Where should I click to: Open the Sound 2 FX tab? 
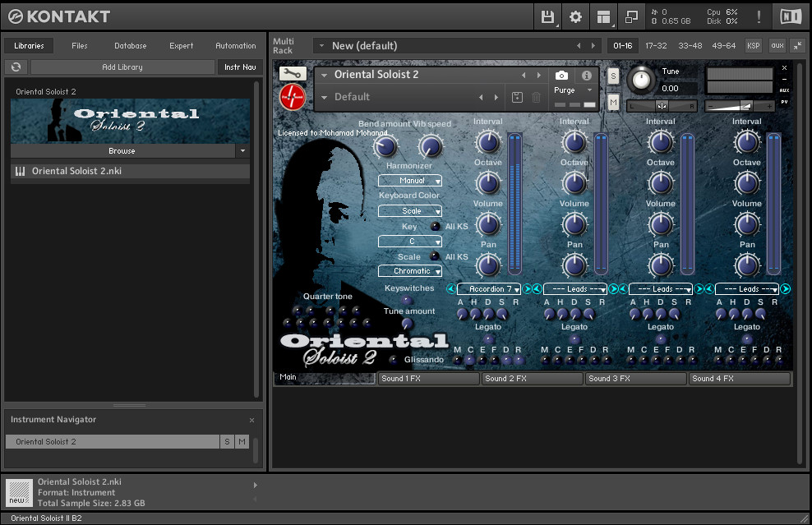tap(532, 379)
